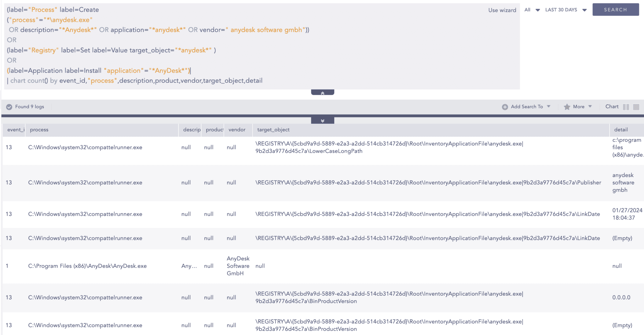Switch to grid table view icon
Viewport: 644px width, 335px height.
636,107
